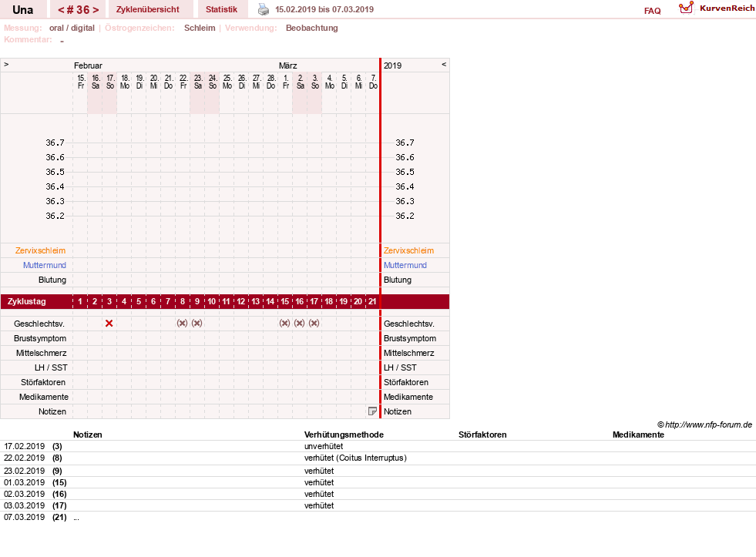
Task: Open the nfp-forum.de copyright link
Action: 704,424
